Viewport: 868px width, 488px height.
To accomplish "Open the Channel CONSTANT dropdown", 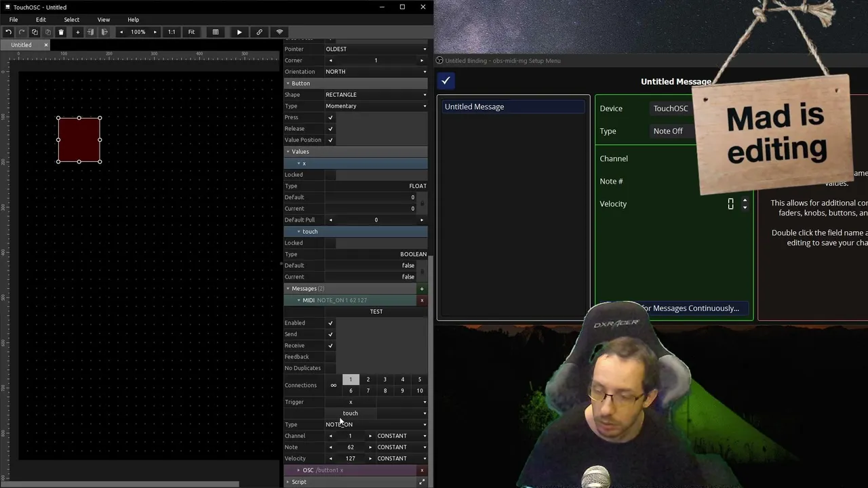I will [401, 436].
